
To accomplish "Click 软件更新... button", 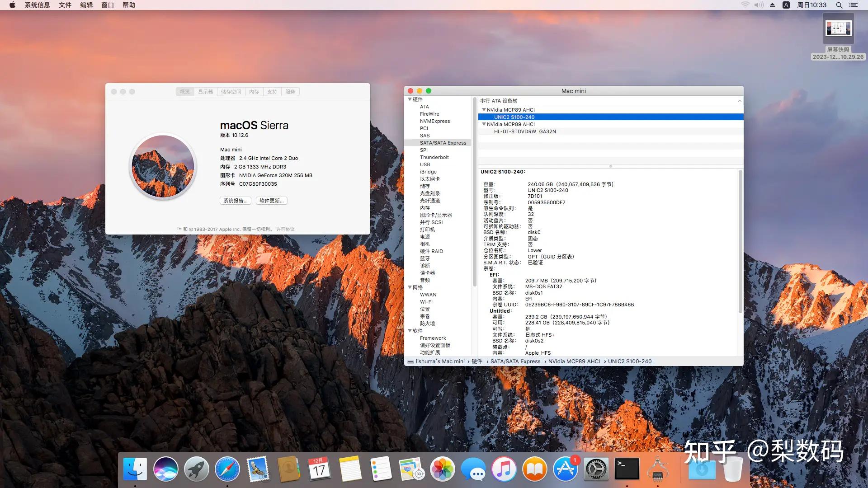I will [271, 201].
